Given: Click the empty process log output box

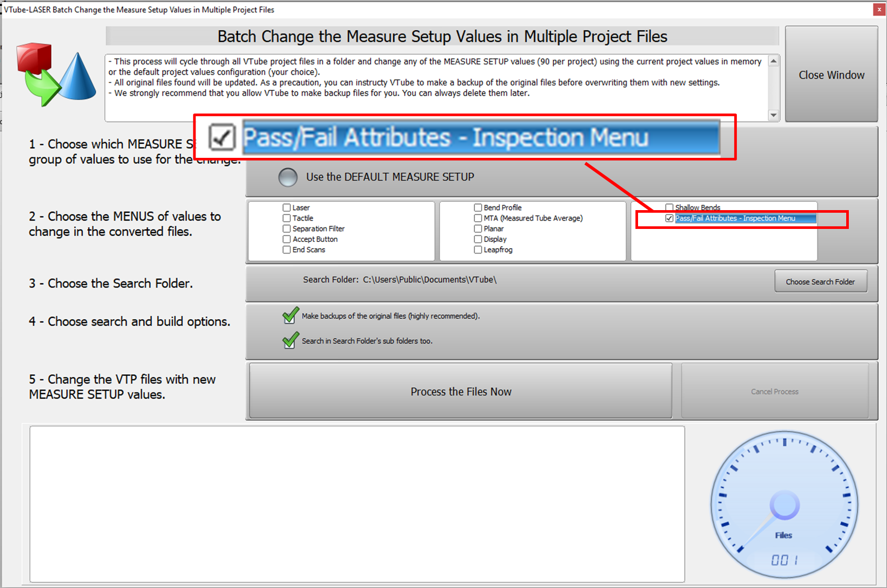Looking at the screenshot, I should (357, 504).
